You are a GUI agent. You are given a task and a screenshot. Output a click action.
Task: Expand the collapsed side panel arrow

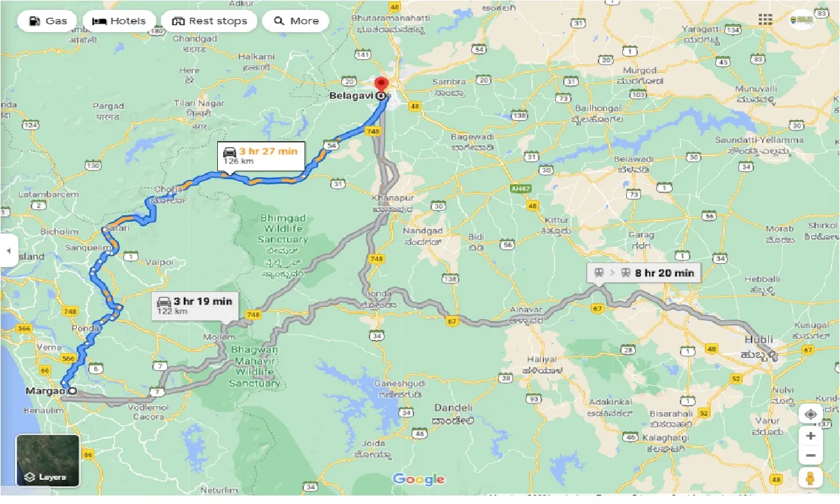[9, 251]
